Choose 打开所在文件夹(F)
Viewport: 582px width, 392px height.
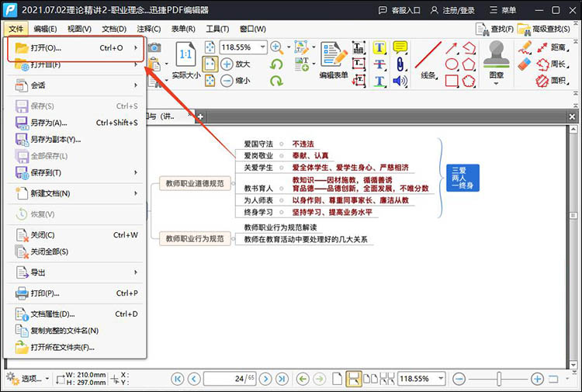75,348
